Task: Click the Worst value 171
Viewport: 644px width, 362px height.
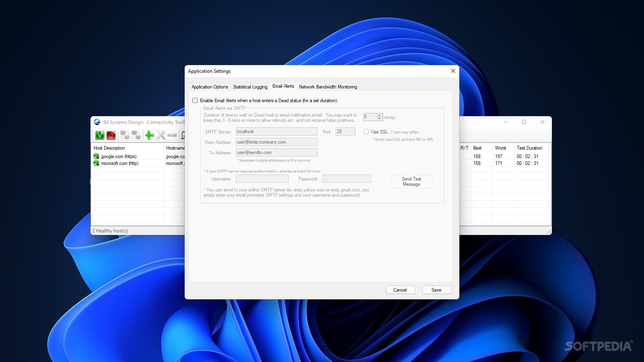Action: [x=499, y=163]
